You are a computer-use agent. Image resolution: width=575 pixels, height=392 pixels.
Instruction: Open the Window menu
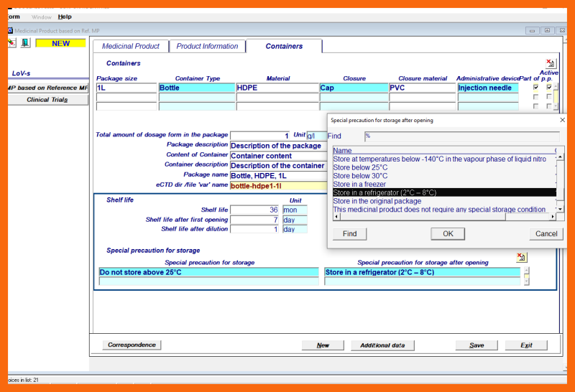click(x=42, y=17)
